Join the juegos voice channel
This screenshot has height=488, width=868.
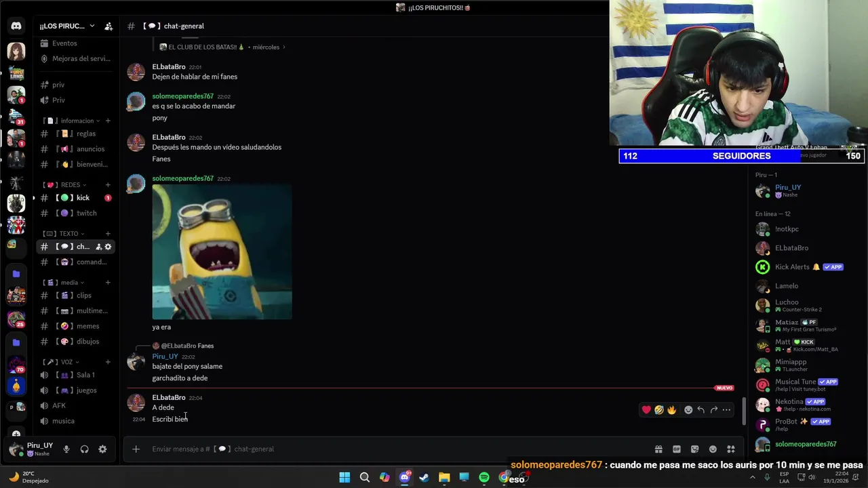point(75,390)
